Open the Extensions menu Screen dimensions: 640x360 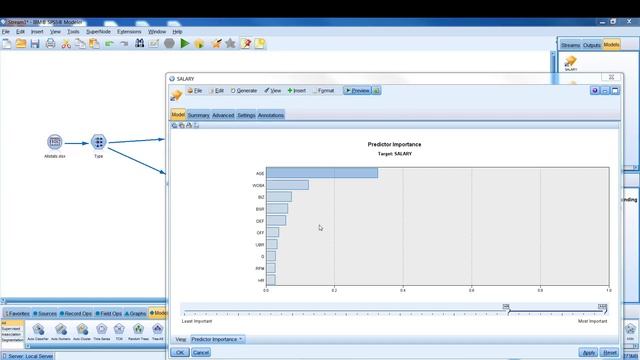click(129, 31)
